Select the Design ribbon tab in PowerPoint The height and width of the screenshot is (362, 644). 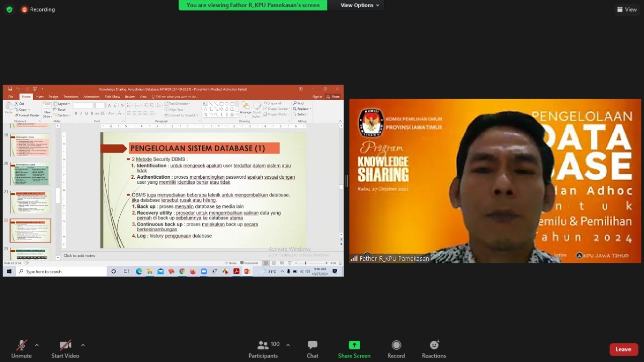pos(53,97)
